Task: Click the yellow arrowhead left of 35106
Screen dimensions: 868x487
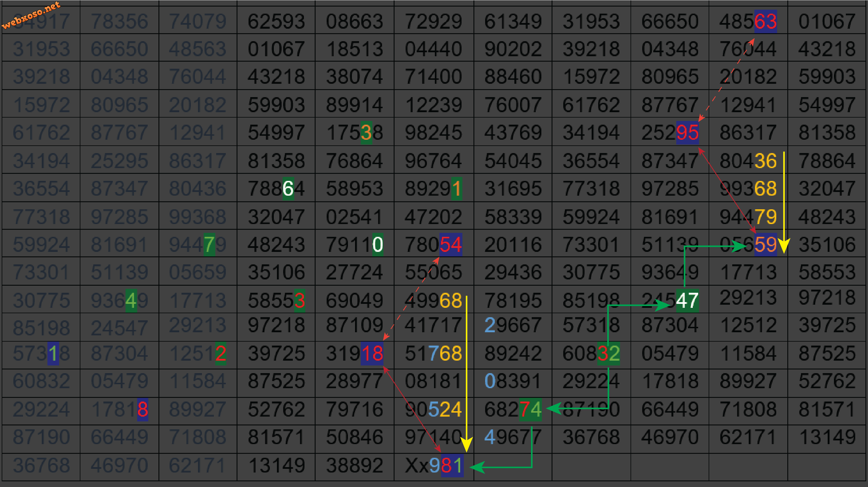Action: (x=784, y=246)
